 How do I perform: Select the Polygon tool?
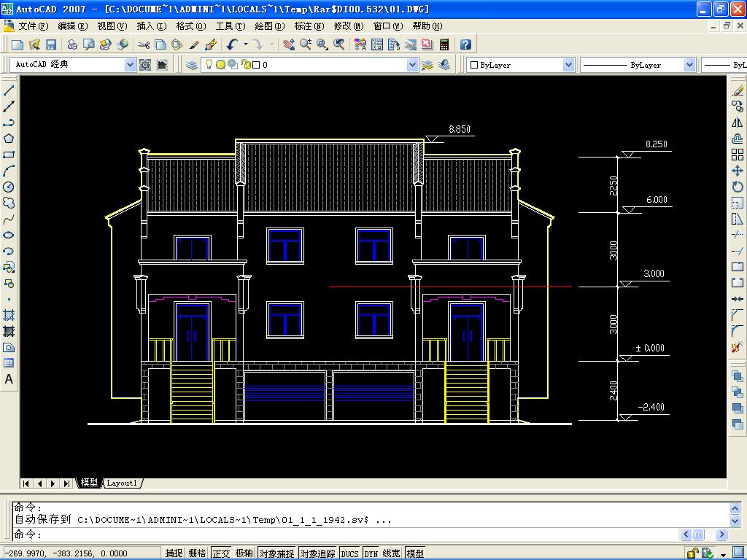9,139
